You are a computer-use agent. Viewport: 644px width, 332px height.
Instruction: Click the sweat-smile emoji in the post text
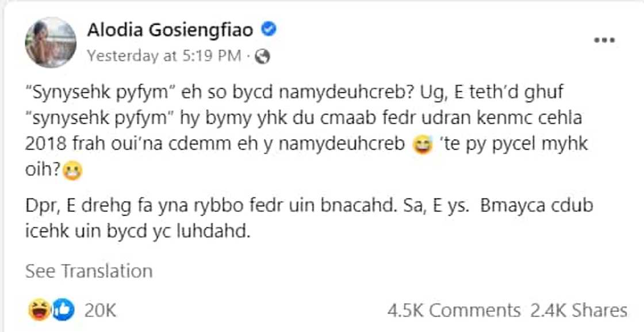[422, 144]
